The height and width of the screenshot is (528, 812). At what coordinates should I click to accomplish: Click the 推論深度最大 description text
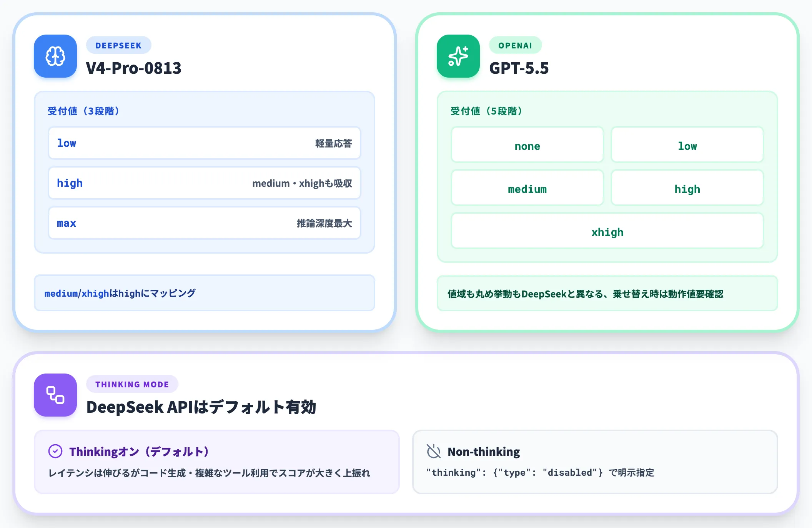tap(324, 223)
